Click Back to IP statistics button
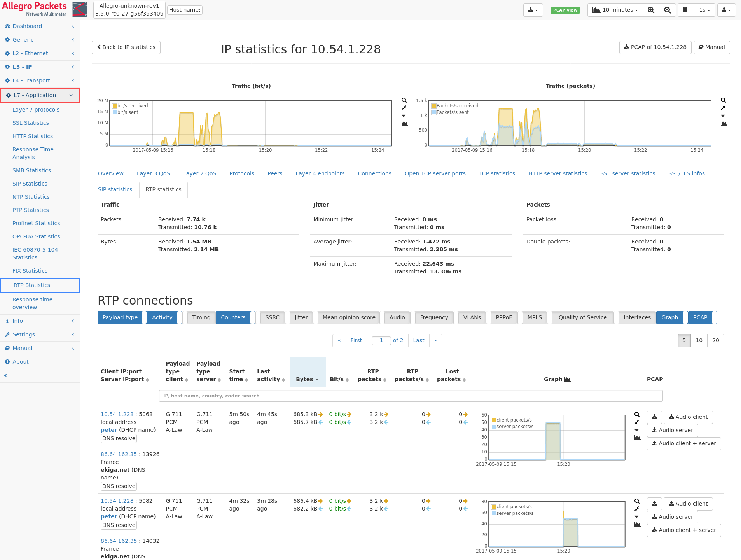This screenshot has width=741, height=560. (x=126, y=47)
